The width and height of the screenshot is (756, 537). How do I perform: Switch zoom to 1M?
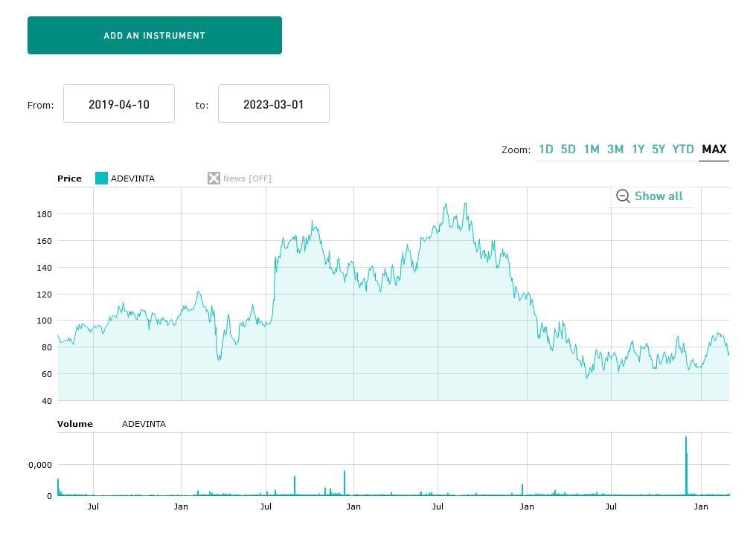(x=592, y=149)
